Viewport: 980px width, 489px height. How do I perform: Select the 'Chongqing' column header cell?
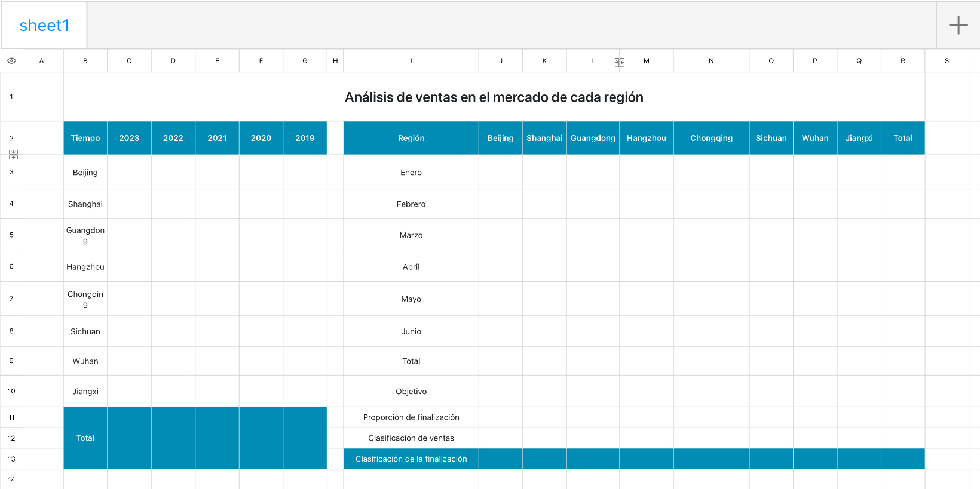tap(711, 138)
